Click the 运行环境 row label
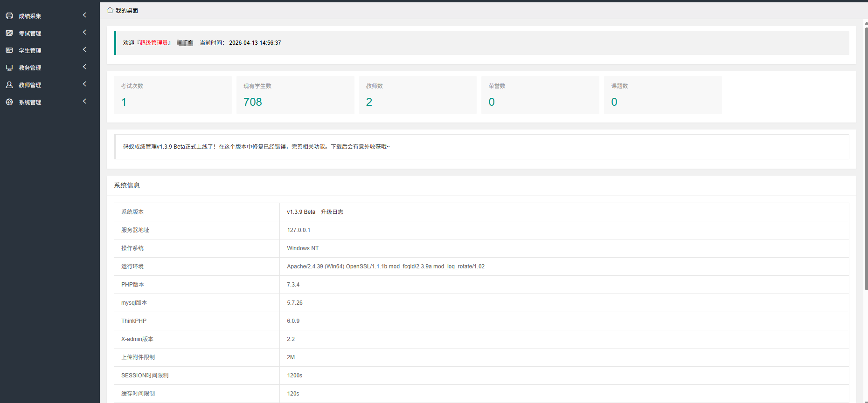 tap(132, 266)
